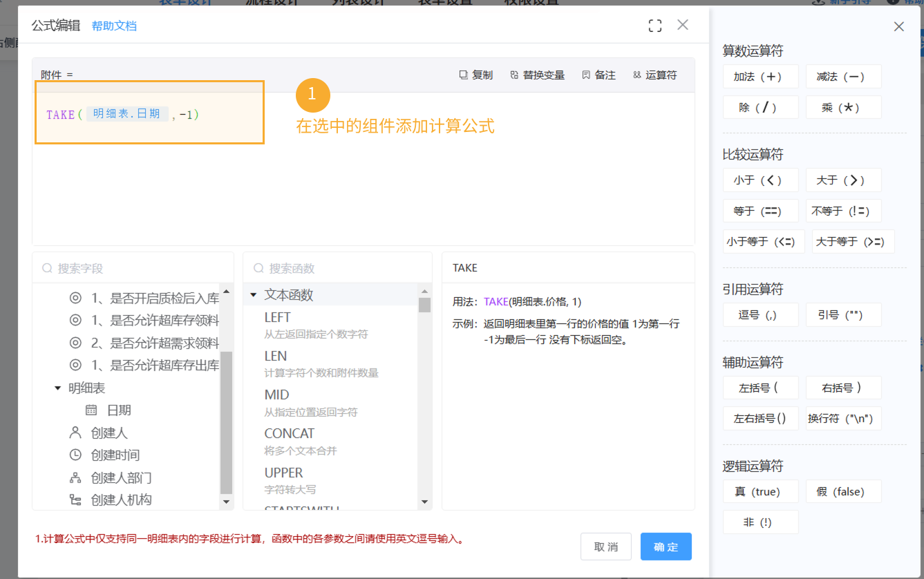Screen dimensions: 924x579
Task: Insert 不等于 (!=) operator
Action: pos(843,211)
